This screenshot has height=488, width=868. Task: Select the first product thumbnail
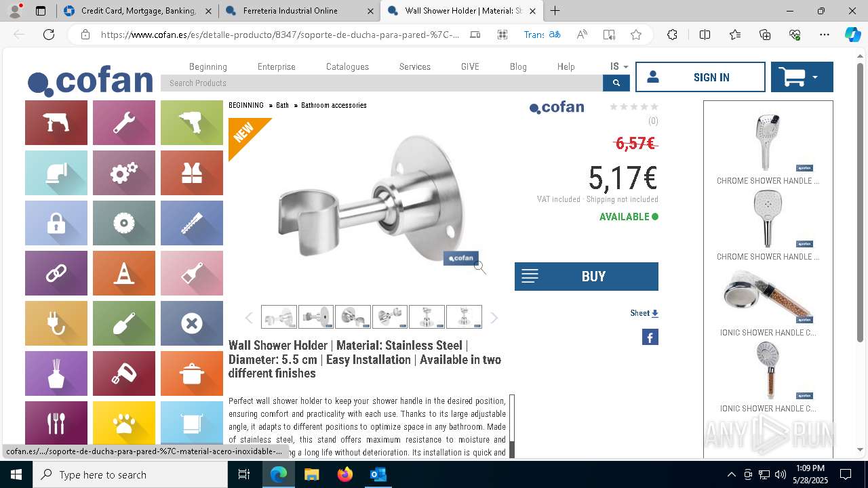click(x=279, y=317)
